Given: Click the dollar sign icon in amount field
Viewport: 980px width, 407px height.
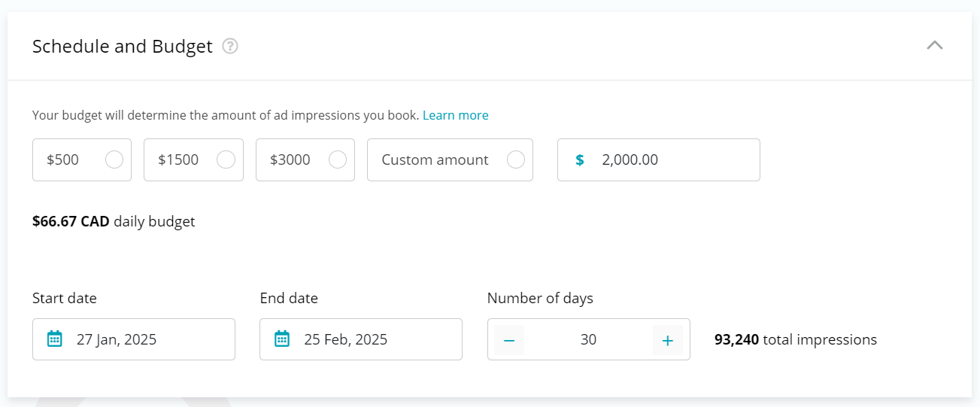Looking at the screenshot, I should [x=579, y=159].
